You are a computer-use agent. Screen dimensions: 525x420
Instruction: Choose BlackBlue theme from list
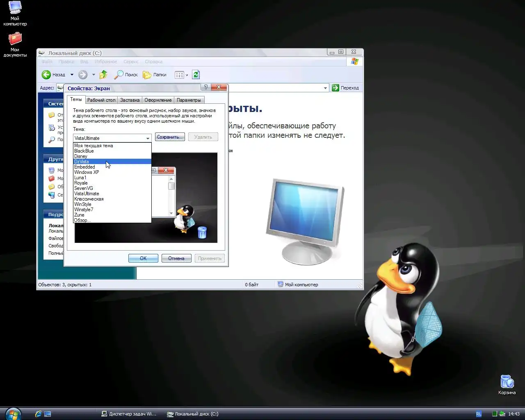coord(112,151)
